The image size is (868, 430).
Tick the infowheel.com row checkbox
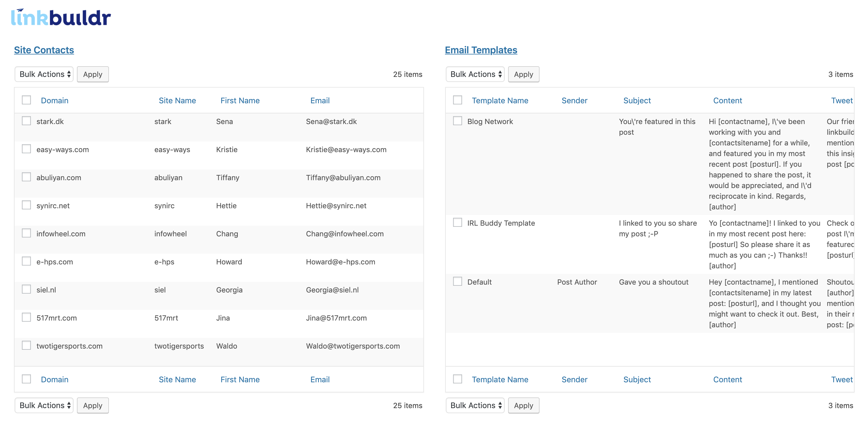pyautogui.click(x=26, y=233)
